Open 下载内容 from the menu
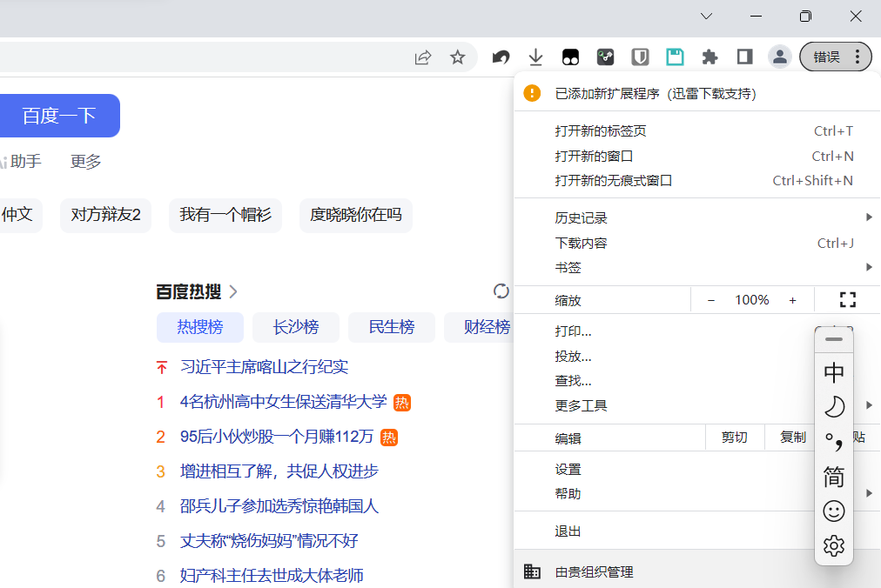Image resolution: width=881 pixels, height=588 pixels. [697, 244]
